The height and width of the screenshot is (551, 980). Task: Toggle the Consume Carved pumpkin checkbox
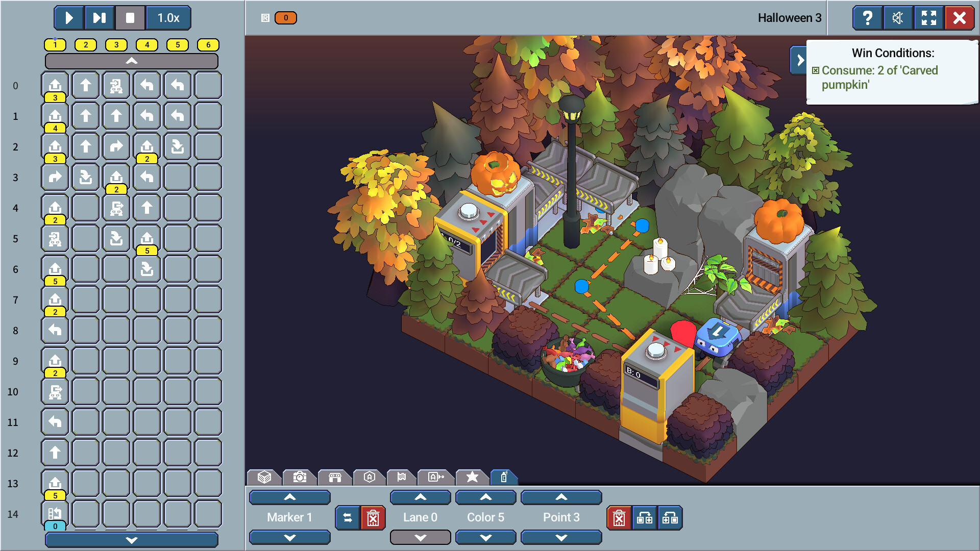(816, 70)
